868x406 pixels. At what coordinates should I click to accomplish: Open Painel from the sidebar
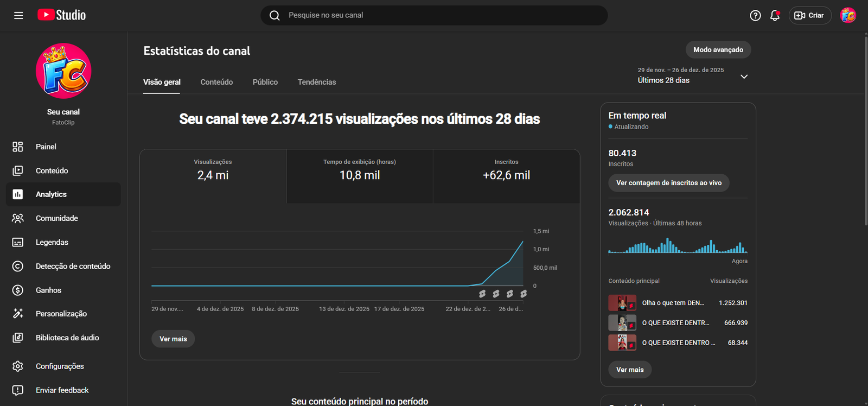click(46, 147)
